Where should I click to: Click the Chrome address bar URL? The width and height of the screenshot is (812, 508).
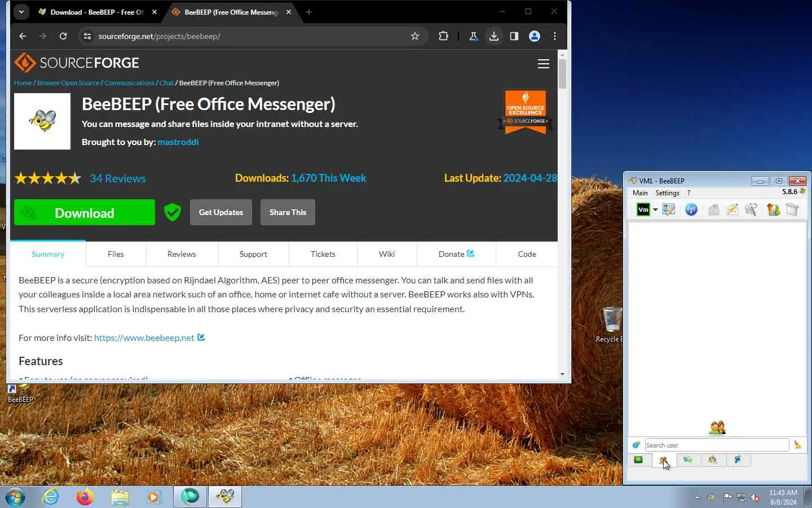tap(160, 36)
